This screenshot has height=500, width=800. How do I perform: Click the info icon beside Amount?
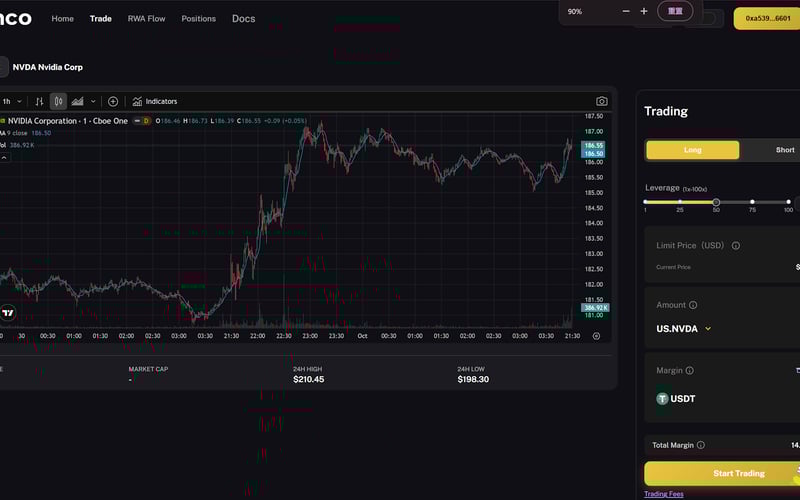693,305
